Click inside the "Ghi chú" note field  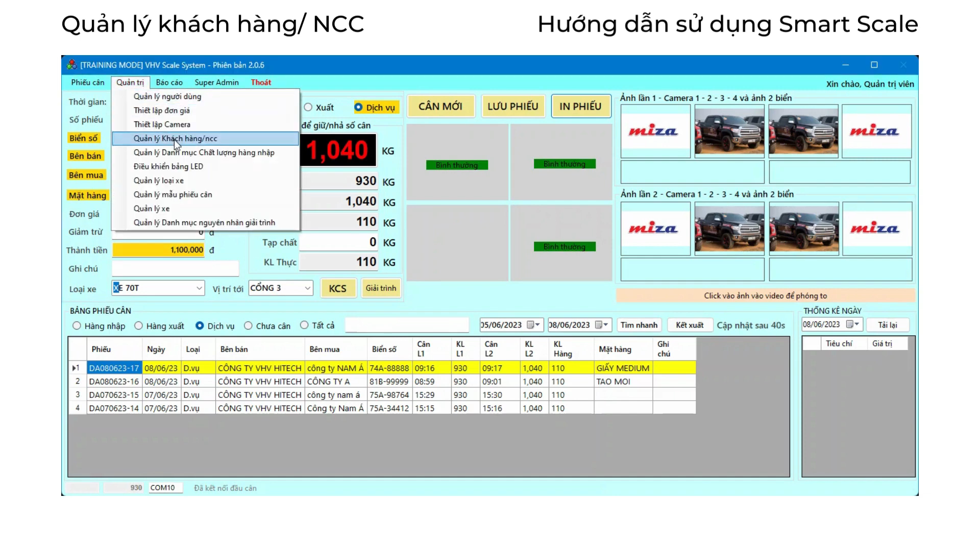coord(175,268)
